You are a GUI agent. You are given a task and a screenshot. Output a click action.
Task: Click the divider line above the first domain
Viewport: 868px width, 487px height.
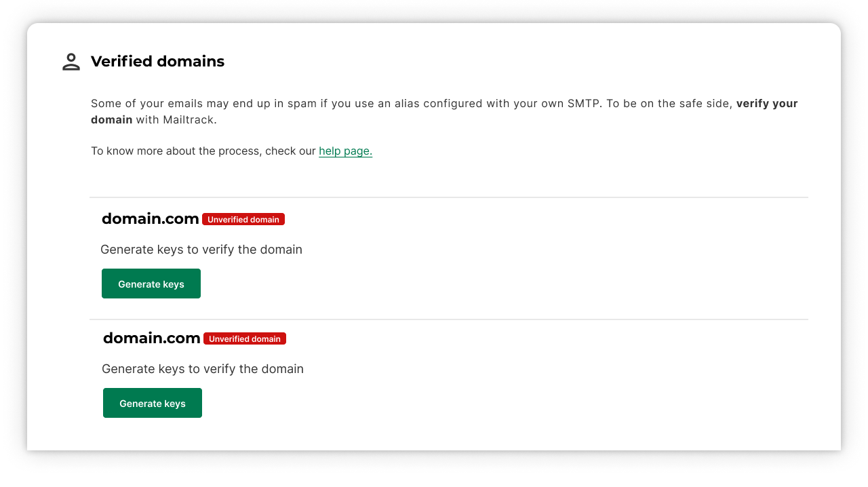(x=449, y=197)
